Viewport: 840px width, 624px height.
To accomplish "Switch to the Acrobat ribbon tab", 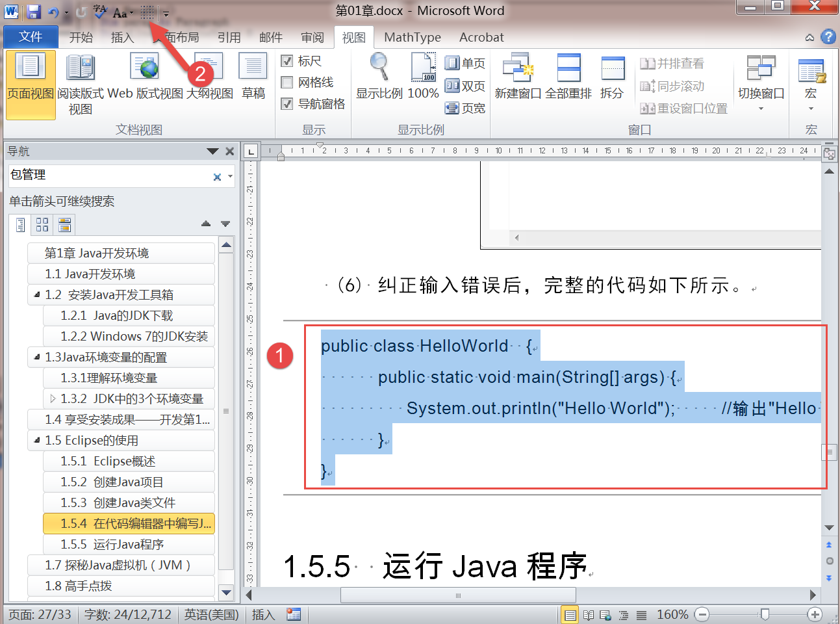I will (481, 38).
